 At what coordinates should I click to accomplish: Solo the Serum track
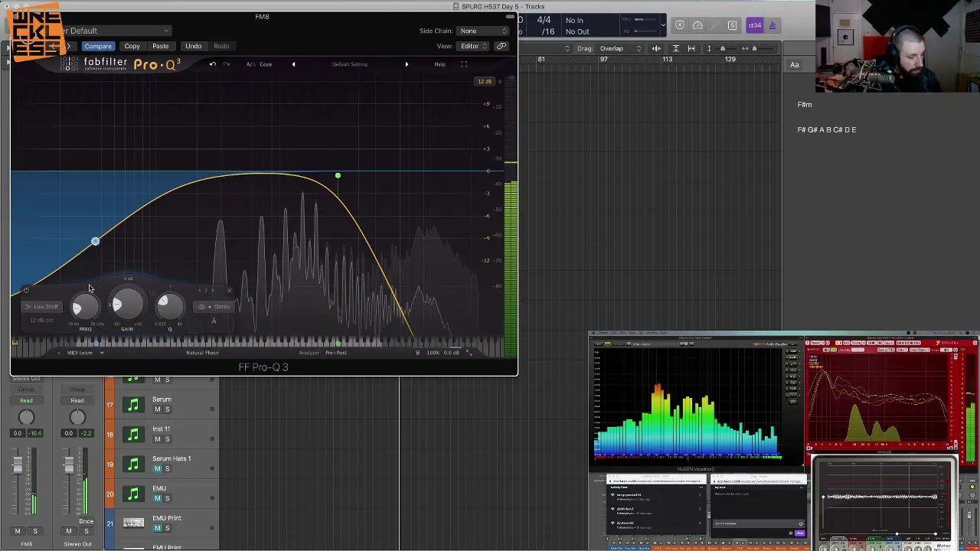tap(167, 409)
